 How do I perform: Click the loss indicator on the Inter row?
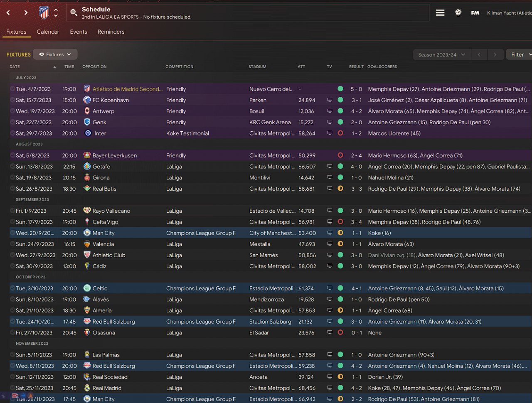340,133
